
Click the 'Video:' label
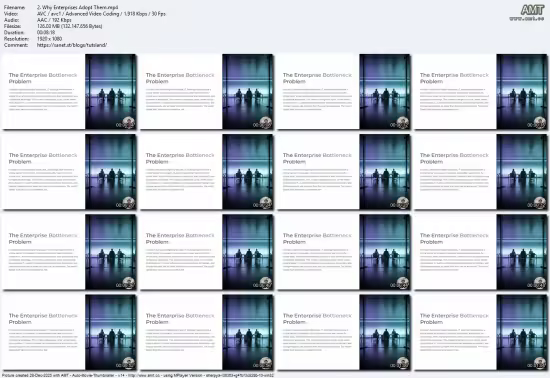click(x=11, y=14)
